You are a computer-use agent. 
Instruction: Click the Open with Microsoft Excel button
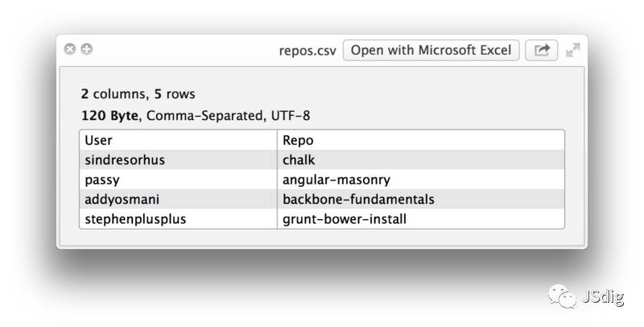(431, 50)
